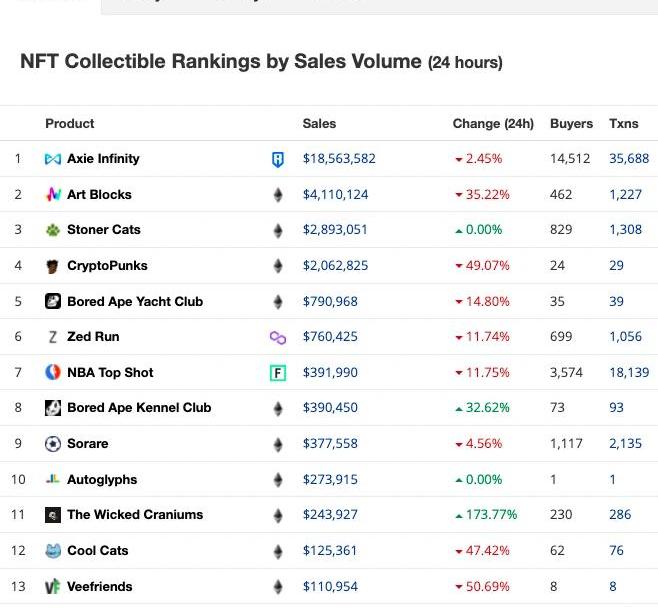Sort rankings by Buyers column
The width and height of the screenshot is (658, 608).
tap(571, 124)
